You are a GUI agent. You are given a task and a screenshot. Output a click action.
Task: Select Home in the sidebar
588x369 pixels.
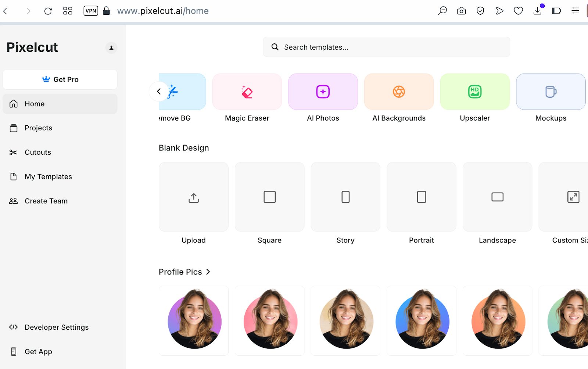60,104
